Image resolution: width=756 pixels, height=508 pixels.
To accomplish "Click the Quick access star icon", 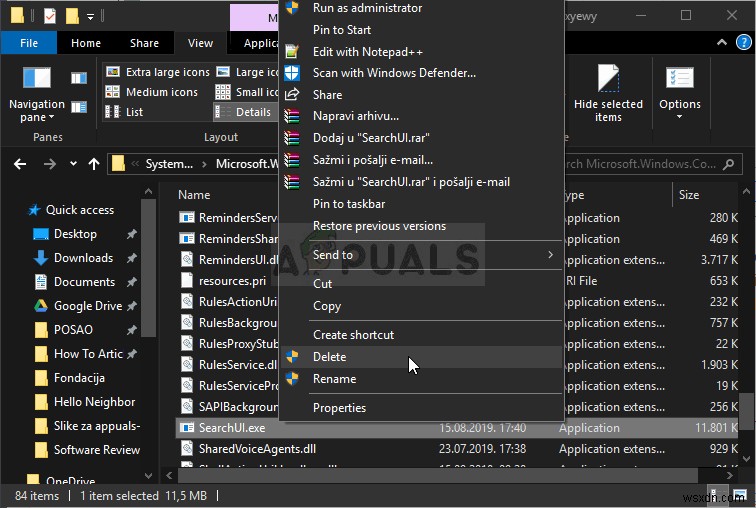I will click(x=34, y=210).
